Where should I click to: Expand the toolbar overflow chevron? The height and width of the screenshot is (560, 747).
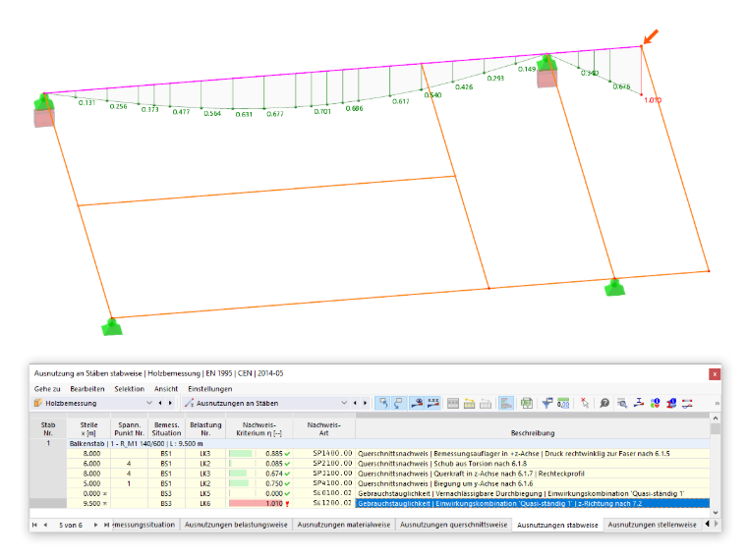click(x=717, y=404)
